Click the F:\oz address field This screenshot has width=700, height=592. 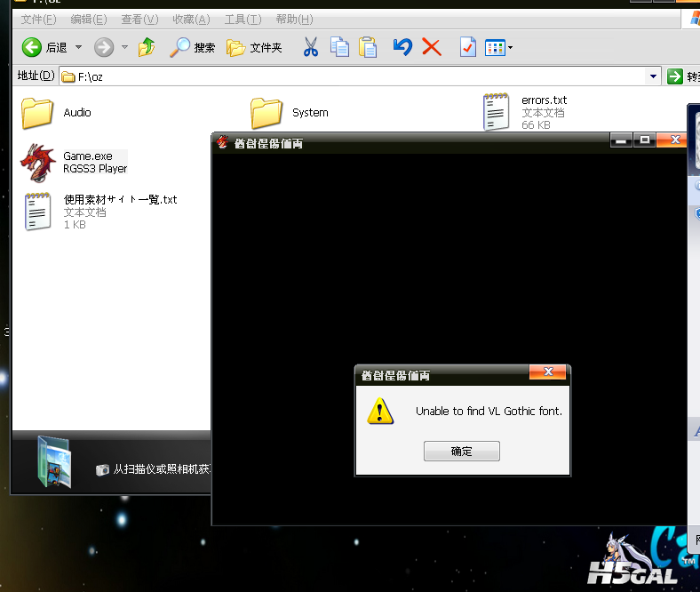coord(355,76)
